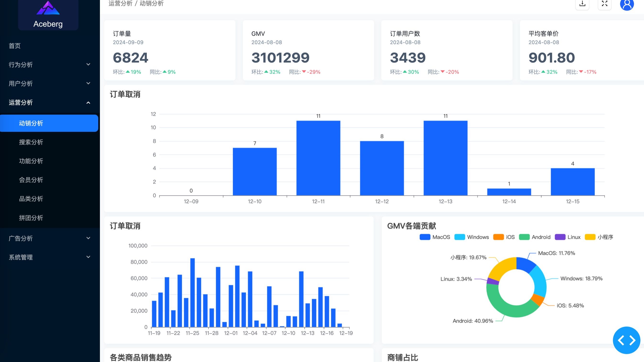Go to 首页 in the sidebar
Image resolution: width=644 pixels, height=362 pixels.
click(15, 46)
